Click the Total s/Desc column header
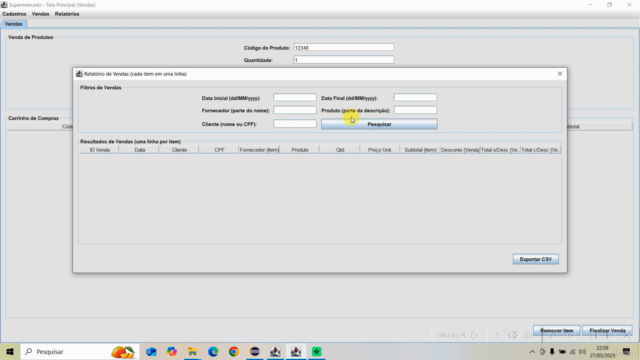640x360 pixels. (500, 150)
